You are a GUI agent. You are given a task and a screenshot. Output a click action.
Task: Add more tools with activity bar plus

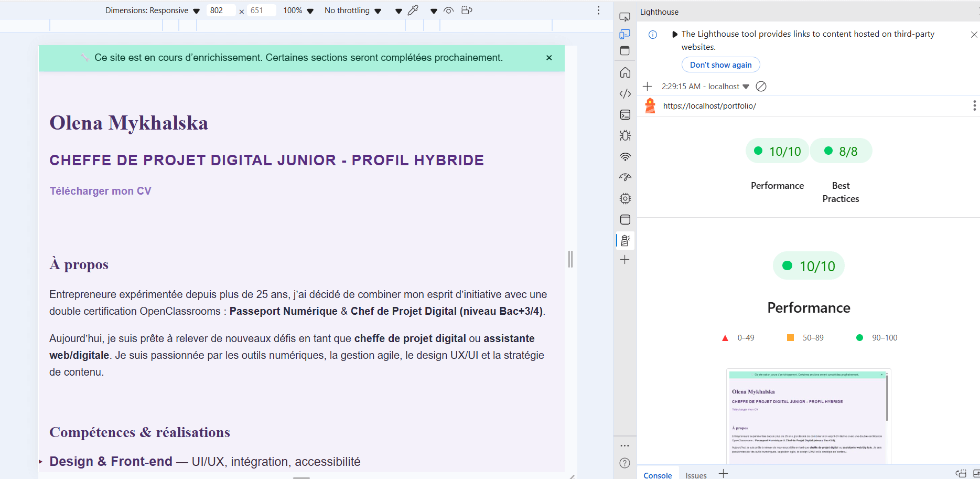(625, 260)
